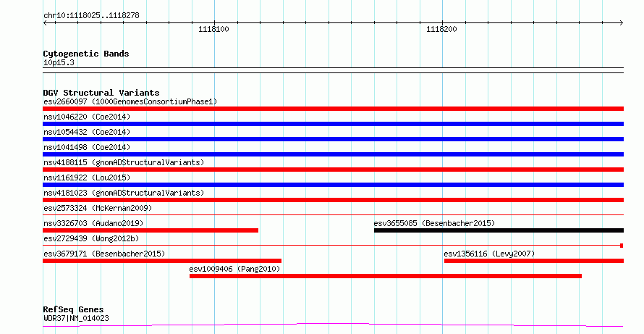Select the nsv1161922 (Lou2015) label
The width and height of the screenshot is (644, 334).
pos(87,178)
